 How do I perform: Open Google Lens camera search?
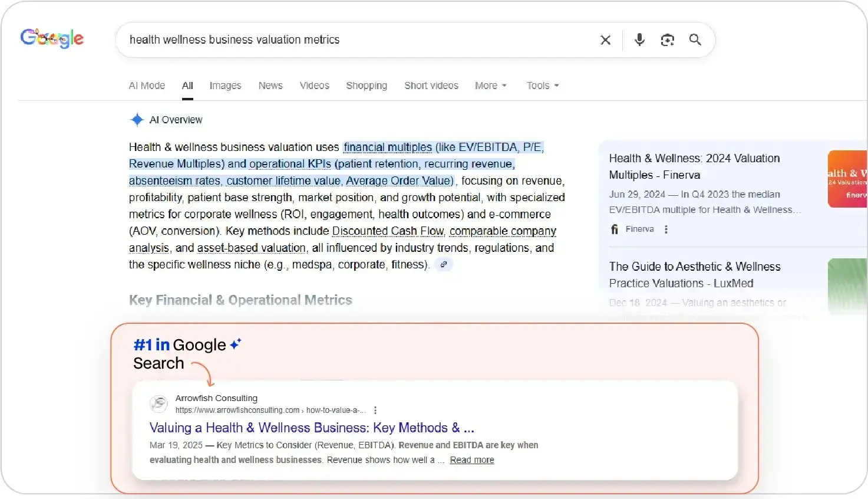(x=668, y=40)
